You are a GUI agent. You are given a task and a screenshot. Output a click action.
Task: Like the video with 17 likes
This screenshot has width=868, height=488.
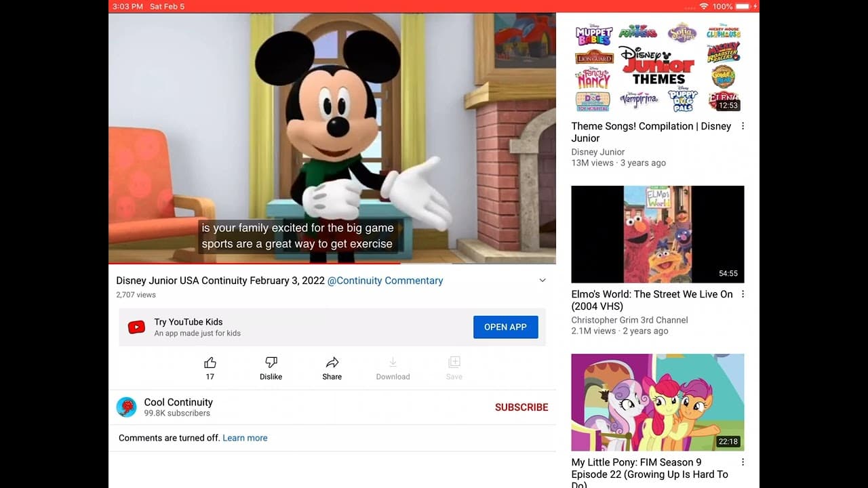point(210,363)
